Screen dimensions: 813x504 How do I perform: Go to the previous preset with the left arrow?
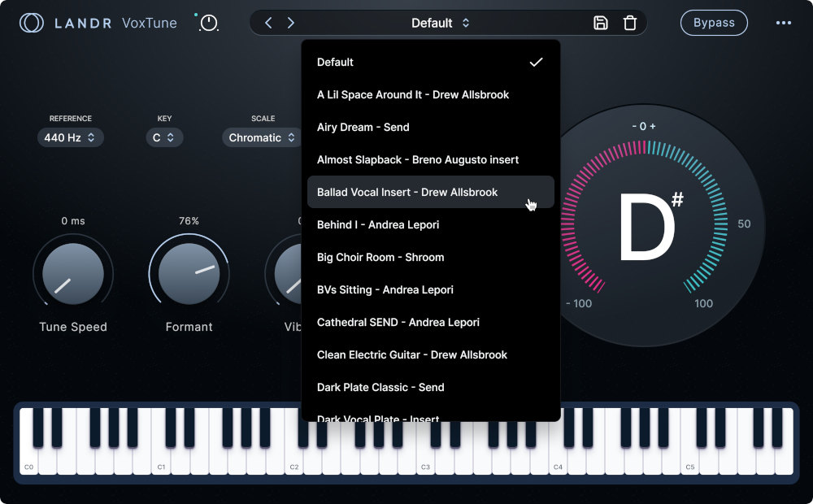268,23
